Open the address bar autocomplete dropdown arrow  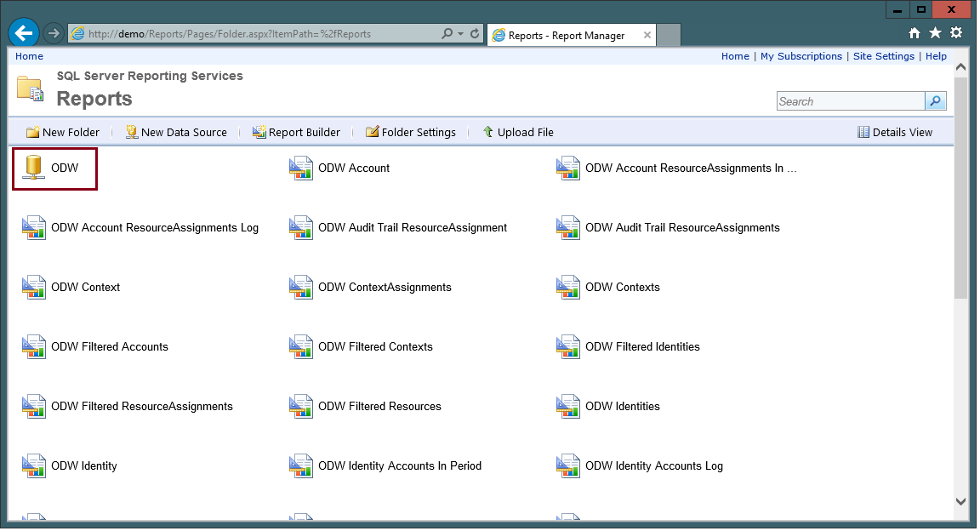coord(460,34)
